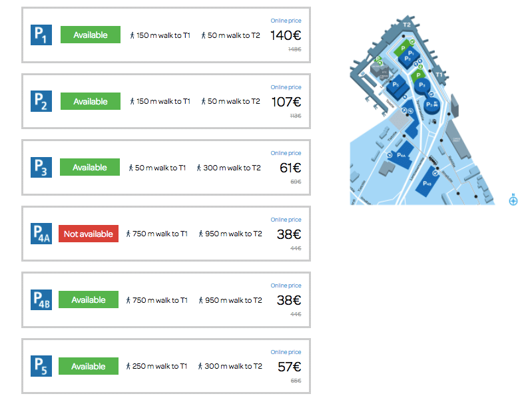Click P4B building on the map
Viewport: 532px width, 398px height.
pos(427,182)
